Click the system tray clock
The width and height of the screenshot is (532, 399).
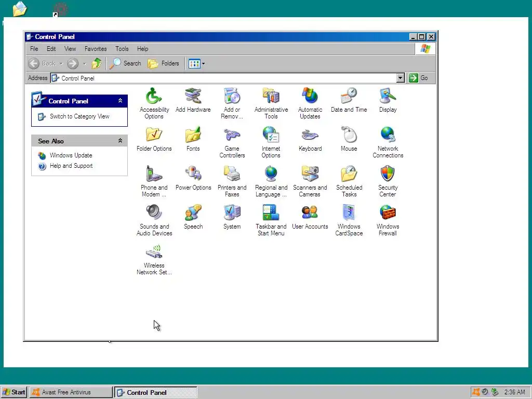coord(514,392)
